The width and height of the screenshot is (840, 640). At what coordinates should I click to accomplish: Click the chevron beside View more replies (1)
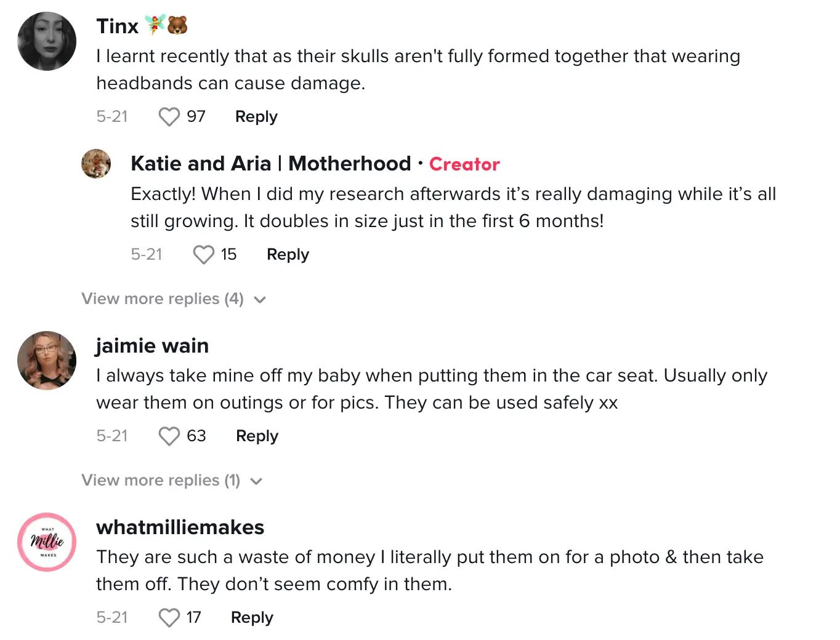(x=256, y=481)
